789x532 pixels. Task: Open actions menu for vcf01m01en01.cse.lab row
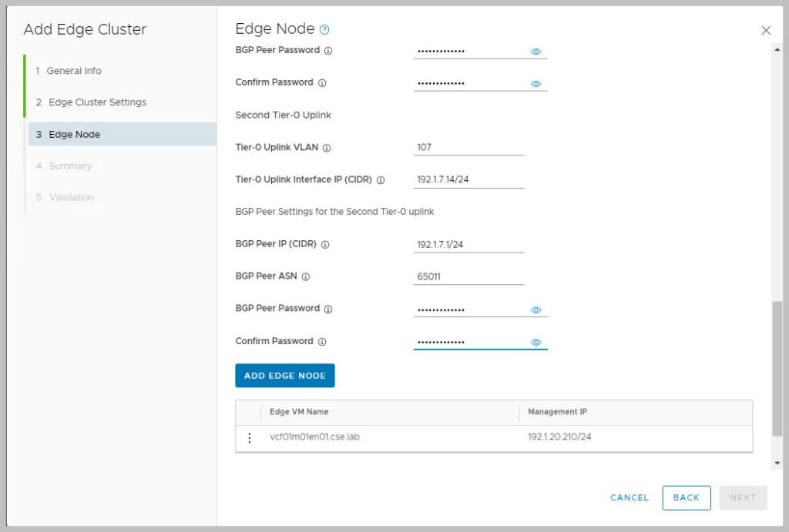pos(249,438)
